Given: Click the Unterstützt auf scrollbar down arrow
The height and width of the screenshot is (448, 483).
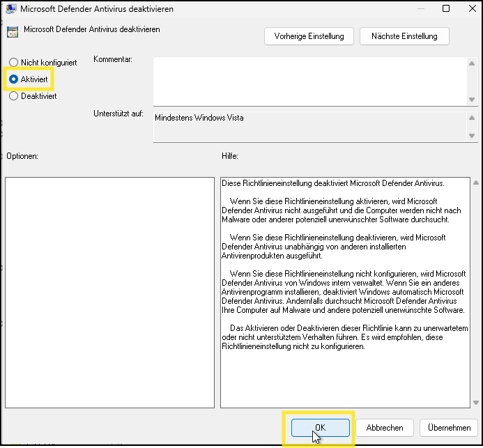Looking at the screenshot, I should 472,135.
